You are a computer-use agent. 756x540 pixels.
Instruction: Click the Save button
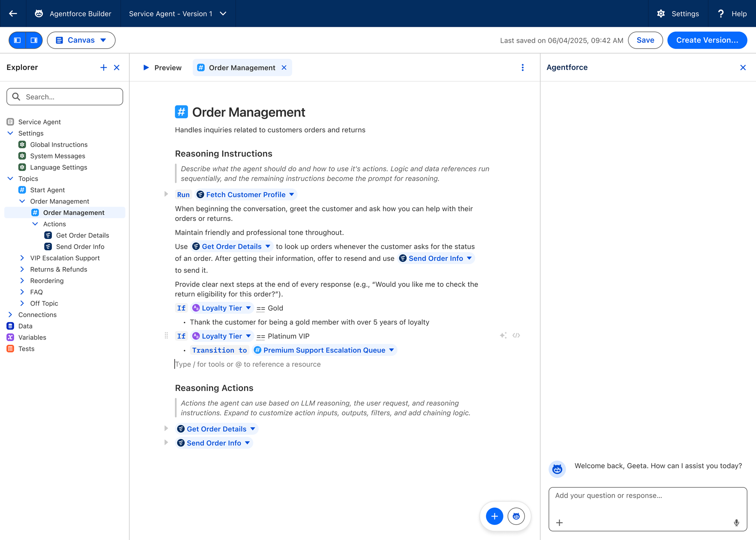tap(645, 40)
